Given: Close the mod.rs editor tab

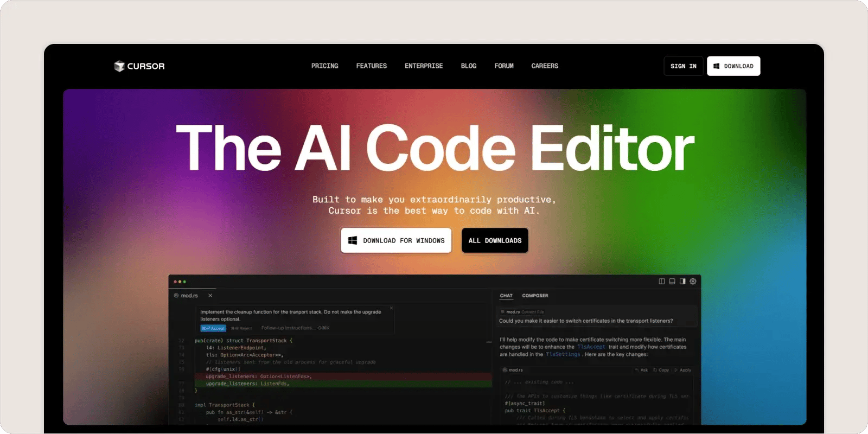Looking at the screenshot, I should [x=210, y=296].
